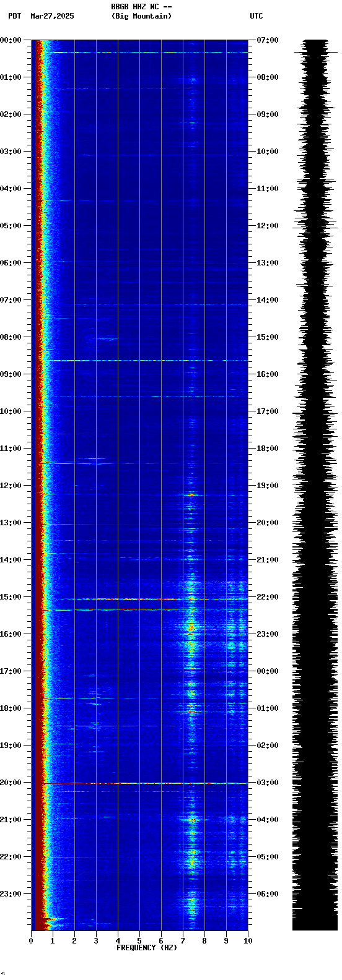Click the PDT time label 06:00
This screenshot has width=342, height=980.
click(11, 263)
